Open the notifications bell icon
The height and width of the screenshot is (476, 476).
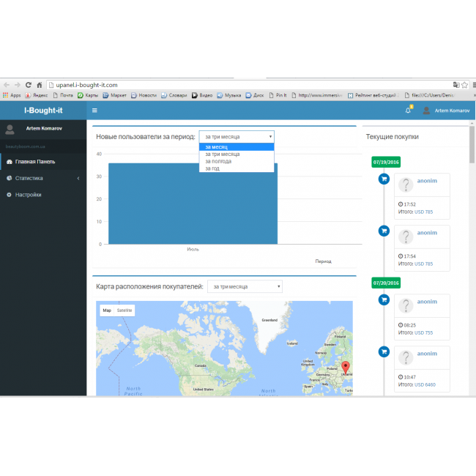pyautogui.click(x=409, y=111)
